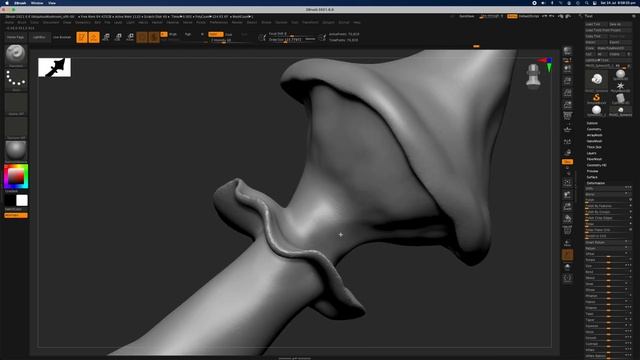
Task: Expand the Geometry subpalette
Action: 594,129
